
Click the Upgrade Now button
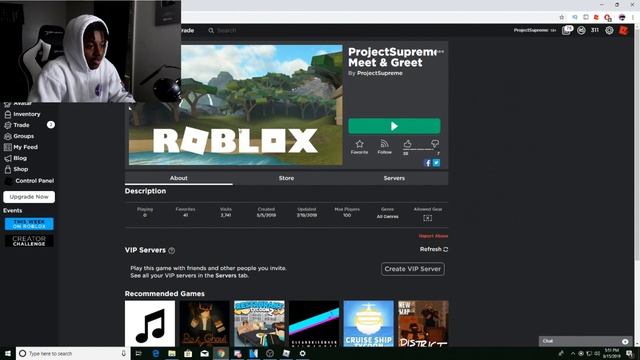pos(29,197)
